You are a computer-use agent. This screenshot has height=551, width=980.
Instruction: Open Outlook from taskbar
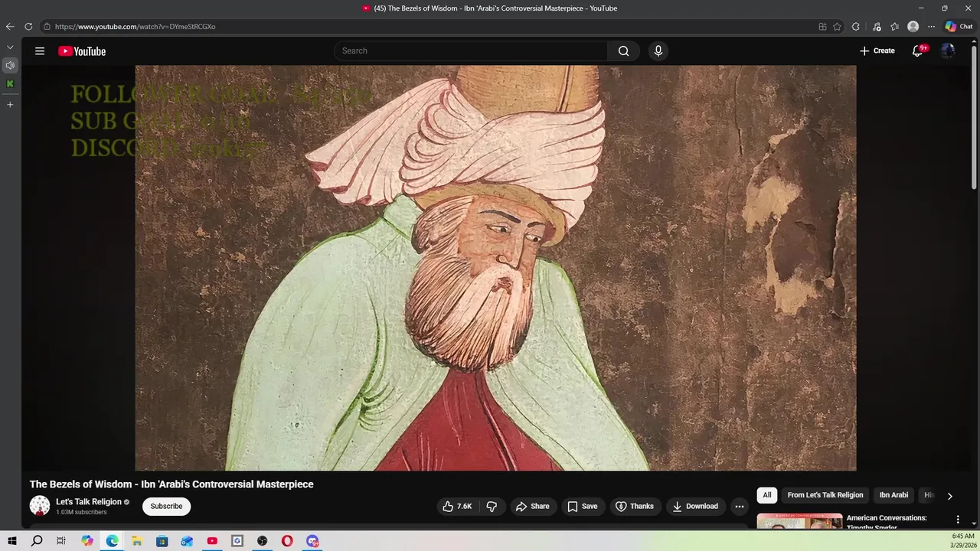coord(187,541)
